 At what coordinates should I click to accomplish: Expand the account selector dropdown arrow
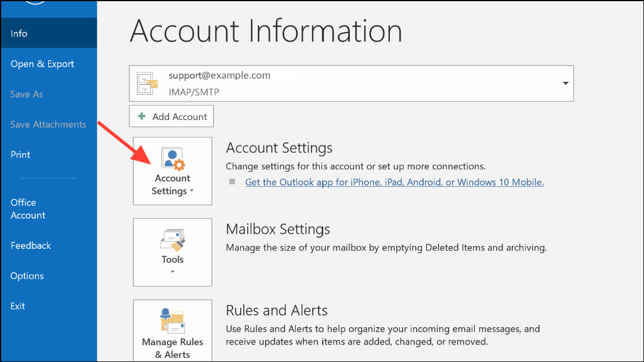pos(566,84)
